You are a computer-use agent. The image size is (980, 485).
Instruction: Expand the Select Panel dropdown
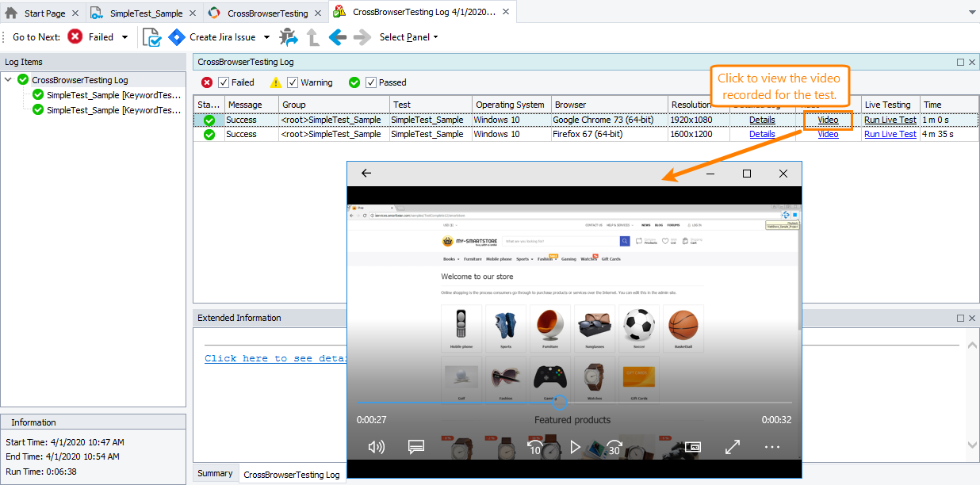[435, 37]
